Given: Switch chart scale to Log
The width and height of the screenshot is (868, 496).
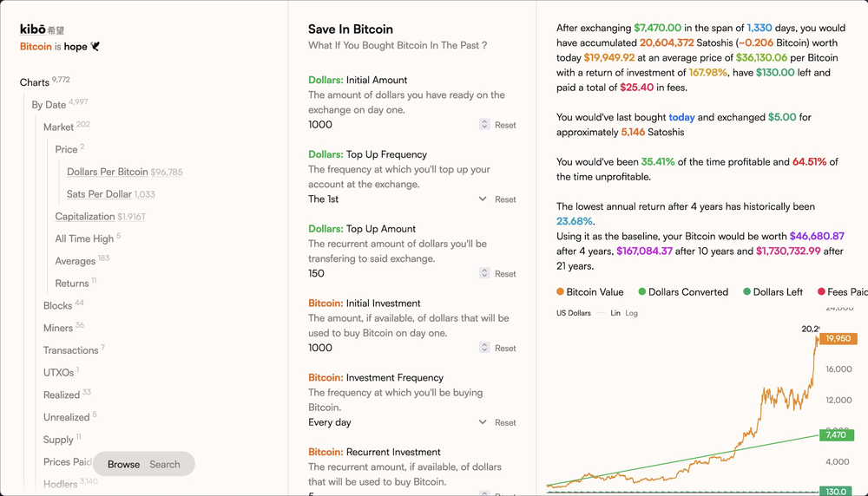Looking at the screenshot, I should pos(631,313).
